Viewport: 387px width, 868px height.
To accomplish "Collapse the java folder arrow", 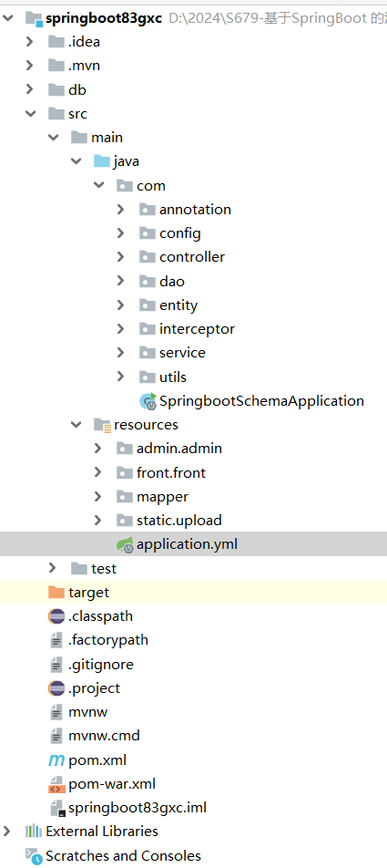I will click(x=76, y=161).
